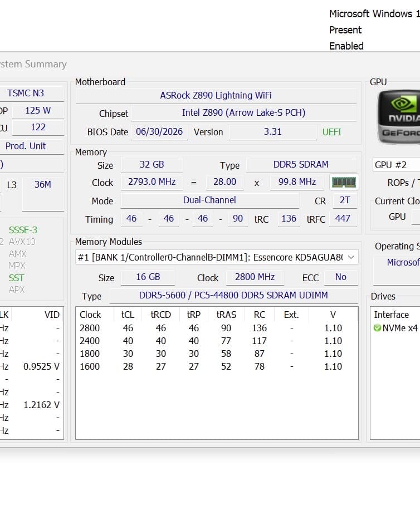Click the ECC value No
The width and height of the screenshot is (420, 525).
[x=340, y=277]
